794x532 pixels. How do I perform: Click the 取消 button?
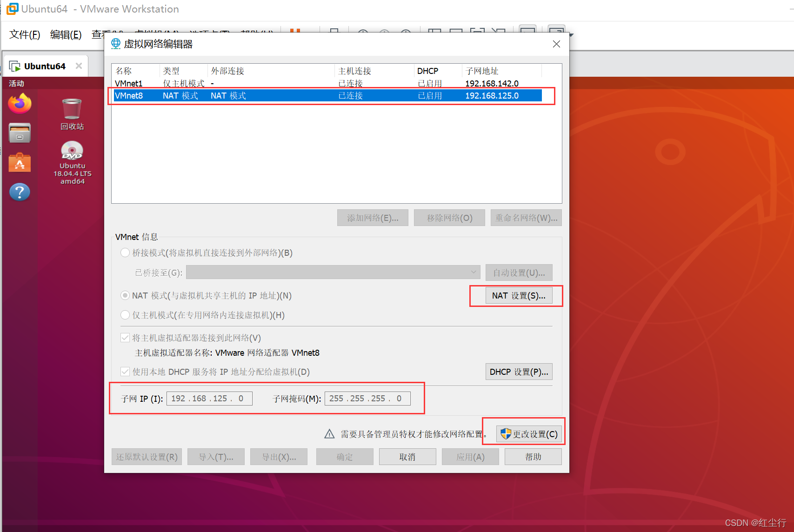pos(407,457)
